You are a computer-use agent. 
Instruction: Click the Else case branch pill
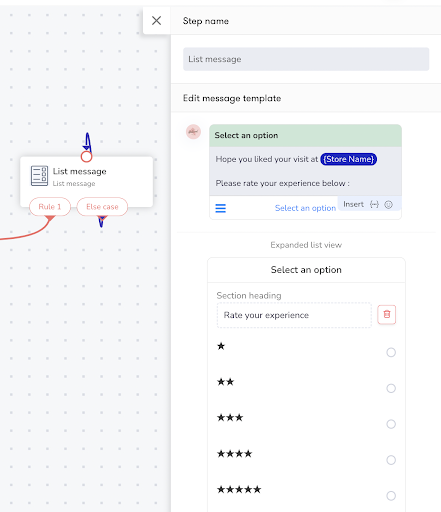(x=102, y=207)
